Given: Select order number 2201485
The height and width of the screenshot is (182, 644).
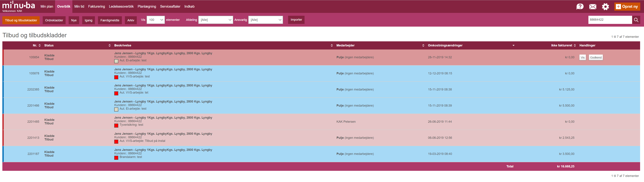Looking at the screenshot, I should tap(33, 122).
